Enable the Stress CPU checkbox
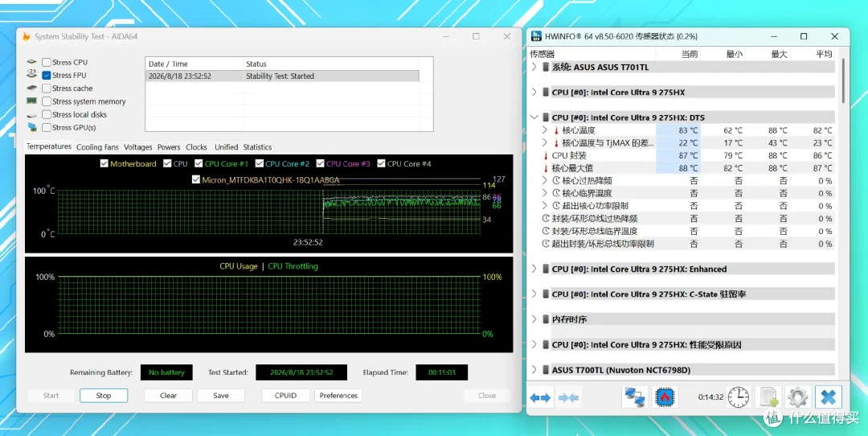The width and height of the screenshot is (868, 436). 47,62
